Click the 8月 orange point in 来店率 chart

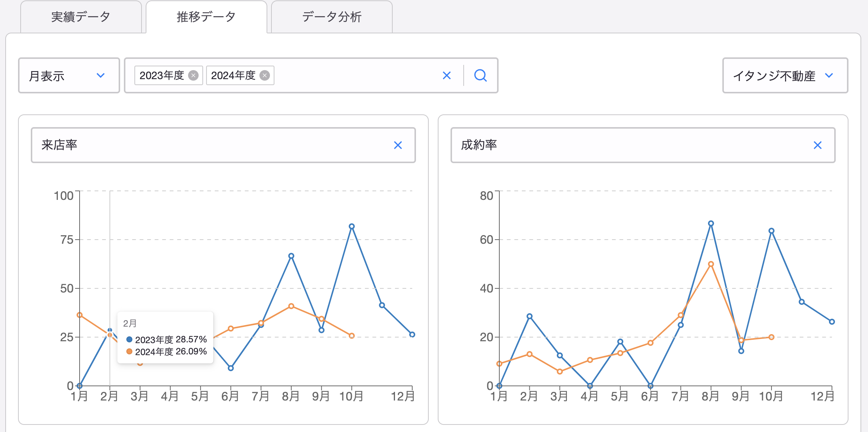(291, 306)
